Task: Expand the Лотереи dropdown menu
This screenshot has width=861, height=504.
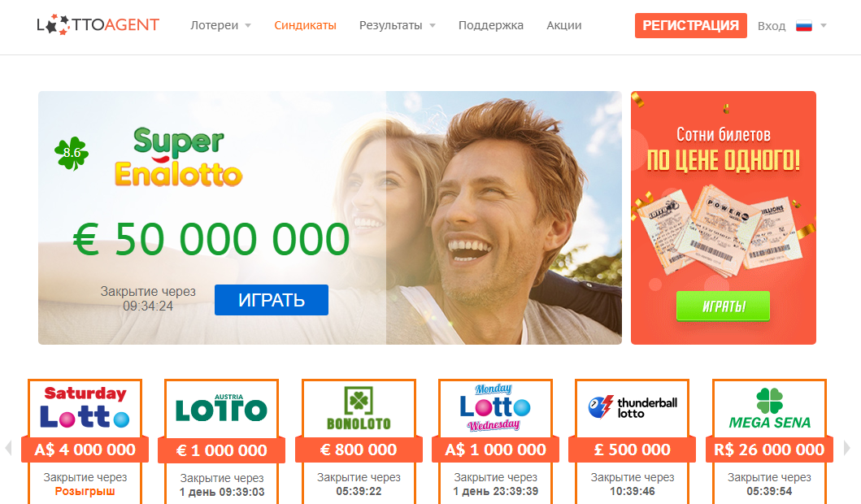Action: click(x=220, y=25)
